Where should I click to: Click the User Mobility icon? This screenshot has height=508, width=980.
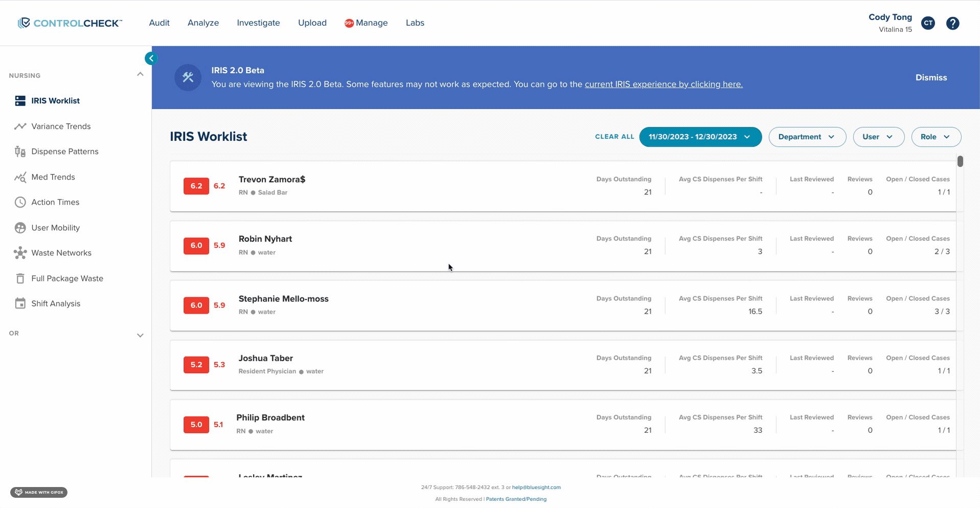click(20, 228)
